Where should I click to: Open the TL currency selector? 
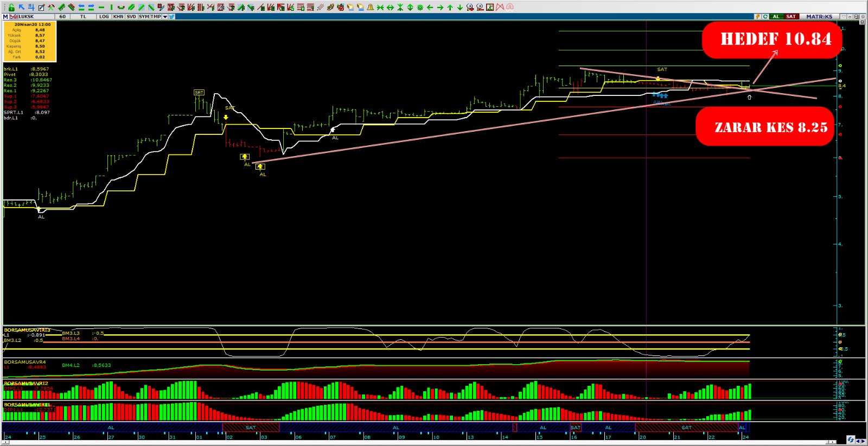(83, 17)
